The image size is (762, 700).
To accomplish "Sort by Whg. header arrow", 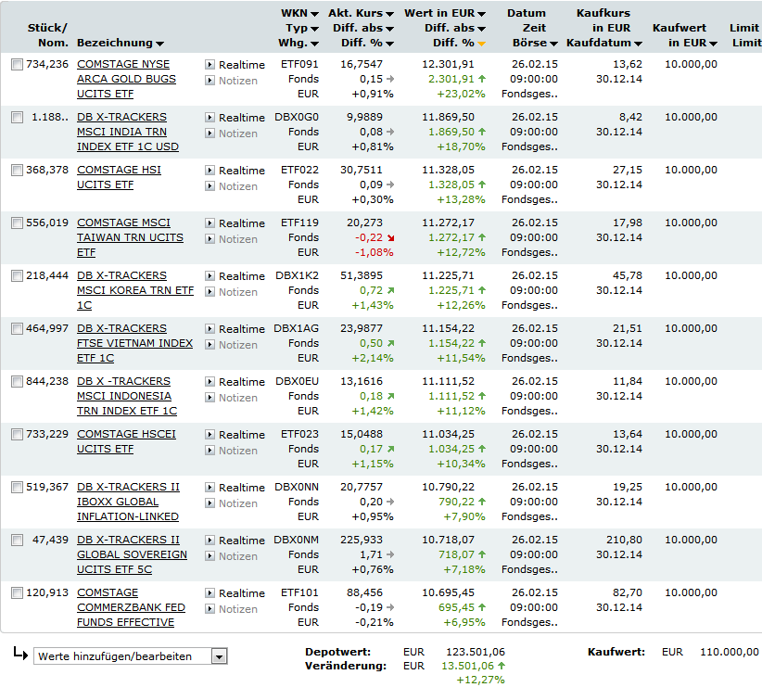I will coord(314,44).
